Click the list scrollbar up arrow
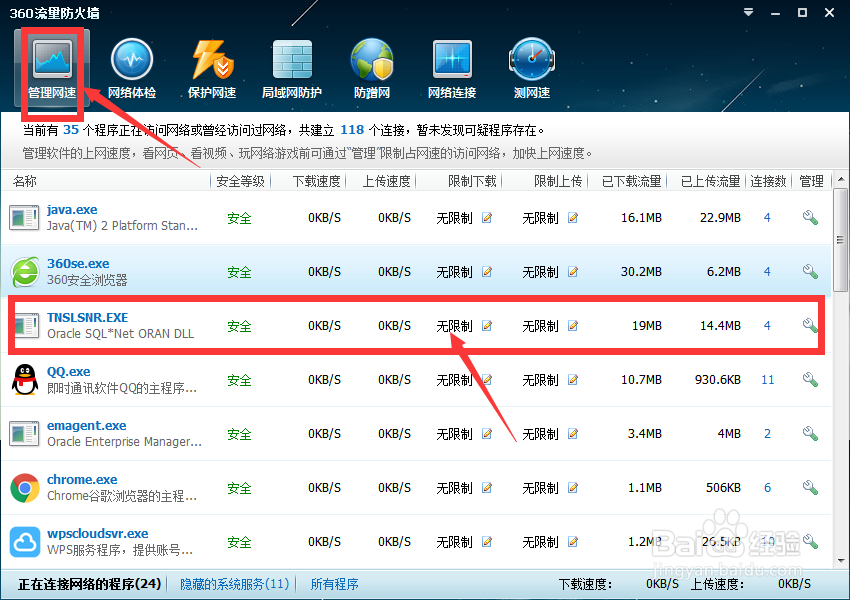Image resolution: width=850 pixels, height=600 pixels. coord(840,179)
